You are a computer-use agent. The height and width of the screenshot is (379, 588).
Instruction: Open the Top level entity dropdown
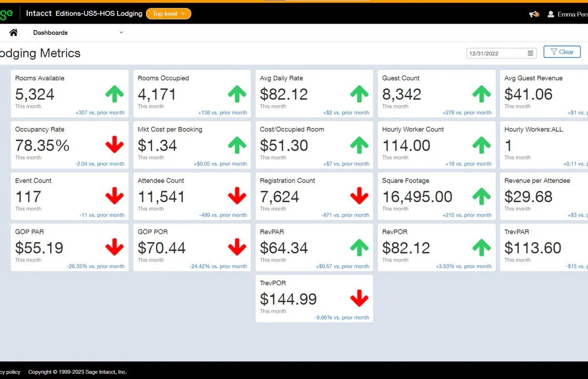[169, 14]
